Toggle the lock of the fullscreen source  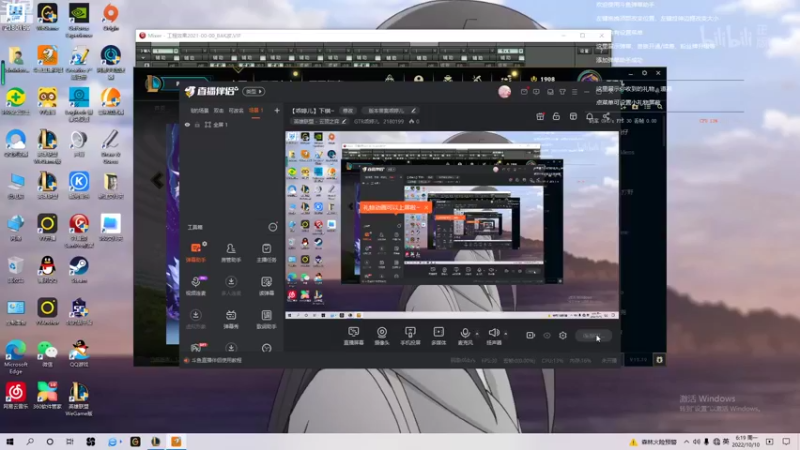click(x=197, y=124)
